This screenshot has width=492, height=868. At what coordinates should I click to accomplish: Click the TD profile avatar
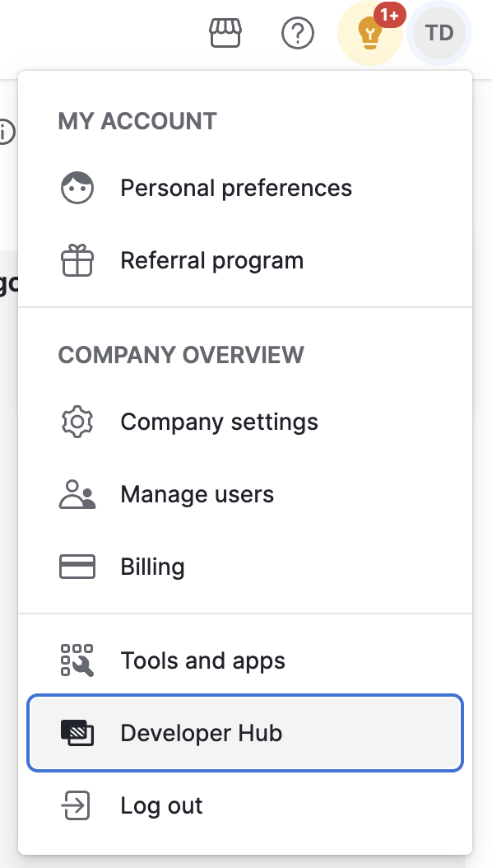coord(439,33)
